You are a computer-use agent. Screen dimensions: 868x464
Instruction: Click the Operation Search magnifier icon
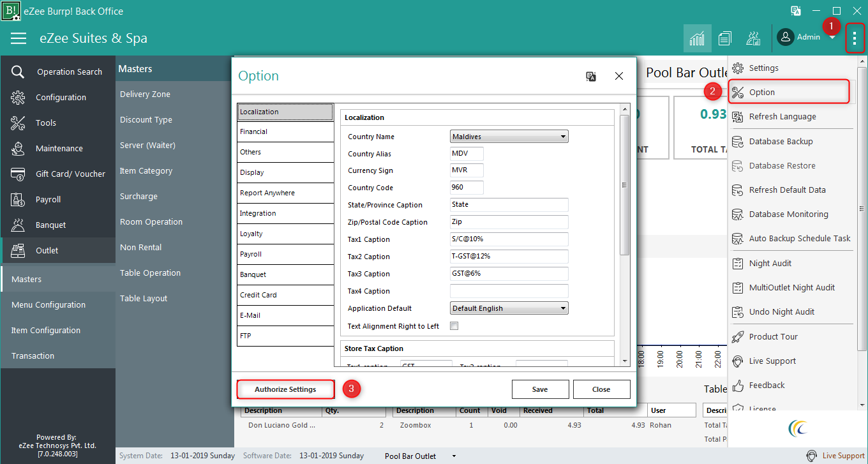click(18, 71)
